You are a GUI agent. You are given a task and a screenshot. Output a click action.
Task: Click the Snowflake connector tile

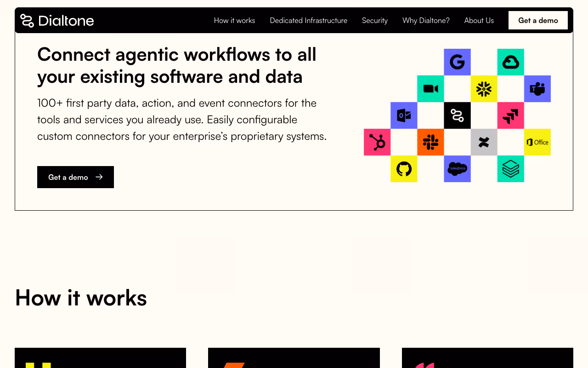(x=484, y=89)
